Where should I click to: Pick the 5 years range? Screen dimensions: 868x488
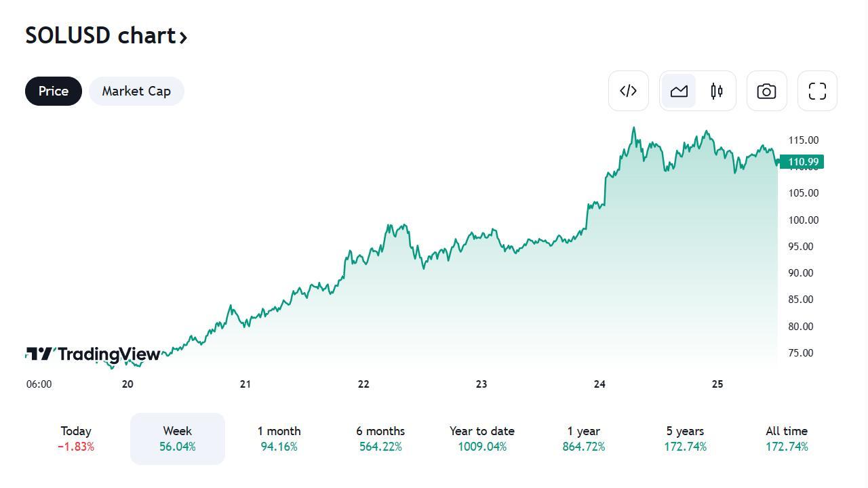pyautogui.click(x=685, y=439)
